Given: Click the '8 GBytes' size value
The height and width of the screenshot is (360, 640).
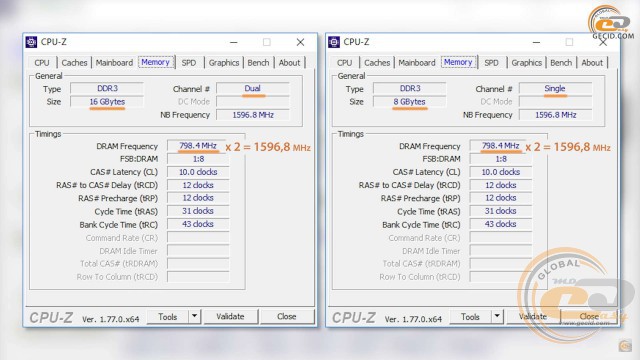Looking at the screenshot, I should click(x=409, y=102).
